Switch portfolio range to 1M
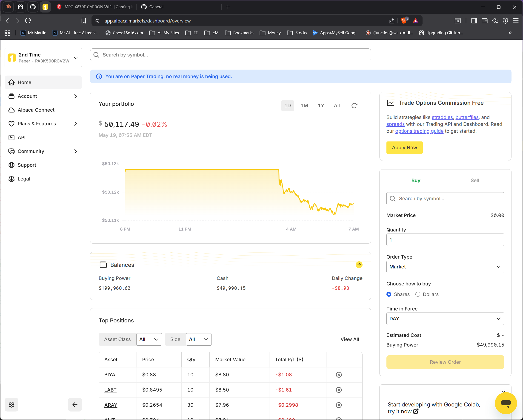 tap(304, 106)
